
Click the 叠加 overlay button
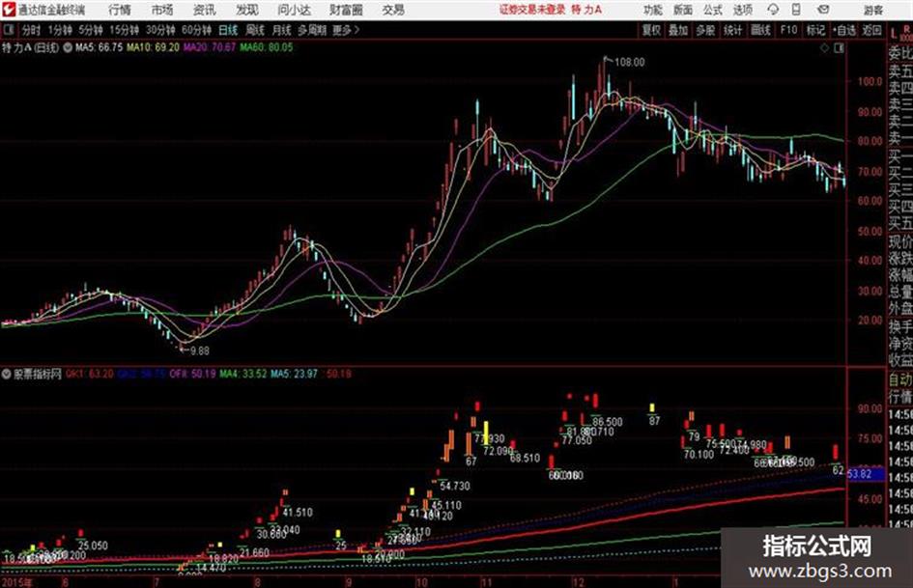(x=678, y=30)
